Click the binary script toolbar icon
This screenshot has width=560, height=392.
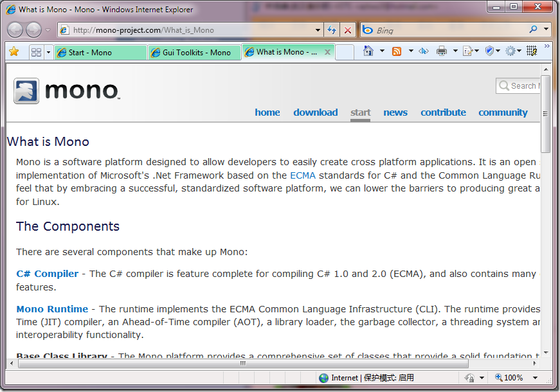[532, 51]
